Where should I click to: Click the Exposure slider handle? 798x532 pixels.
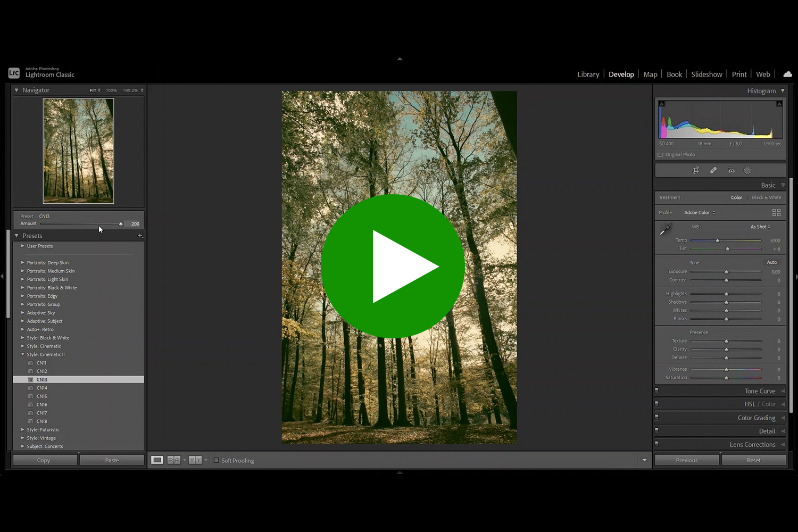(726, 272)
